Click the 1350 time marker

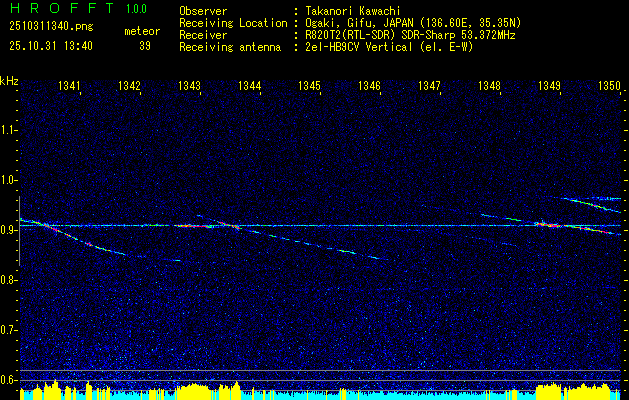coord(609,86)
